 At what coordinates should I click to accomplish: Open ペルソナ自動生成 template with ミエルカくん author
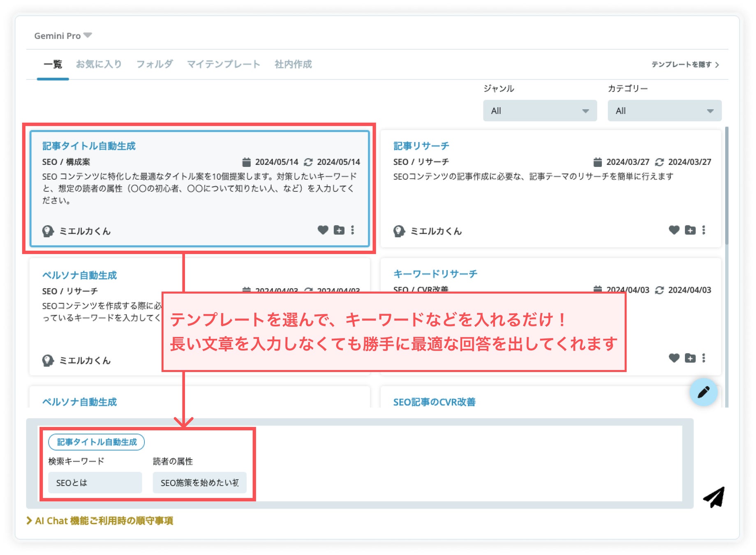(79, 275)
